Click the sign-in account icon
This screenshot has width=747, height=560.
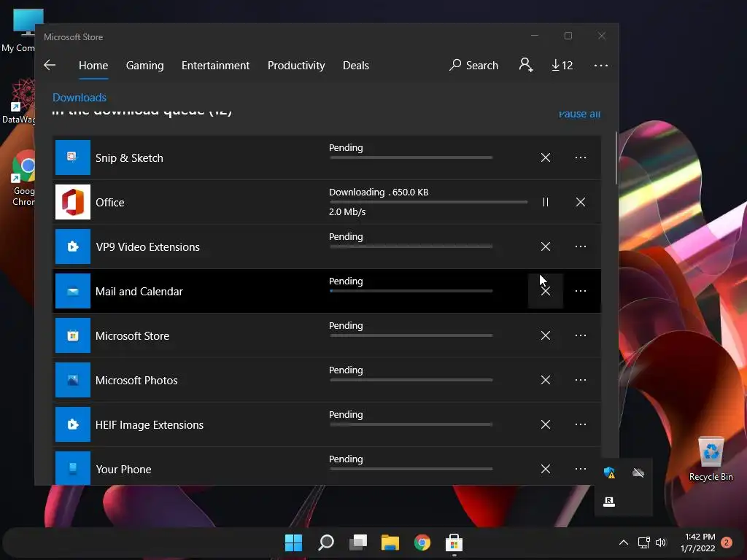pyautogui.click(x=525, y=65)
